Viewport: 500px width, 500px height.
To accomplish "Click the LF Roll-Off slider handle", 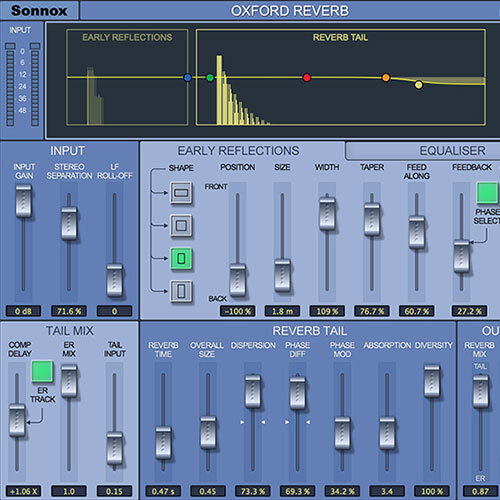I will [114, 280].
